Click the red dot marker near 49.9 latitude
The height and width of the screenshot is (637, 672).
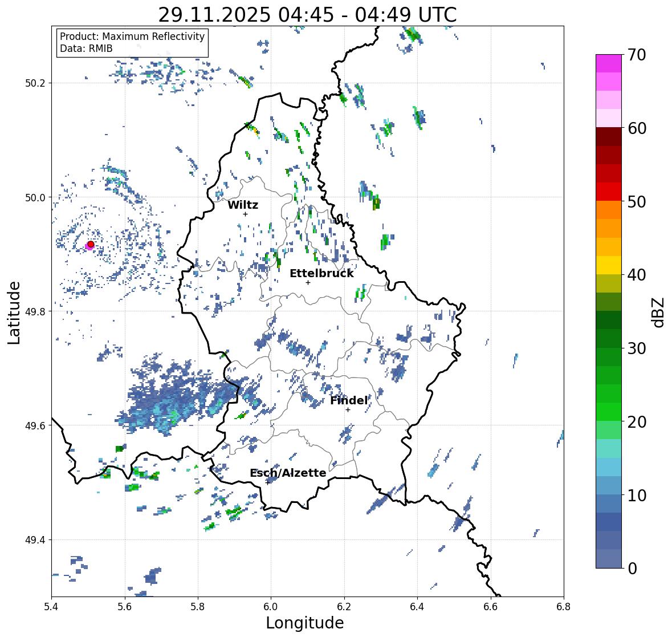click(91, 244)
